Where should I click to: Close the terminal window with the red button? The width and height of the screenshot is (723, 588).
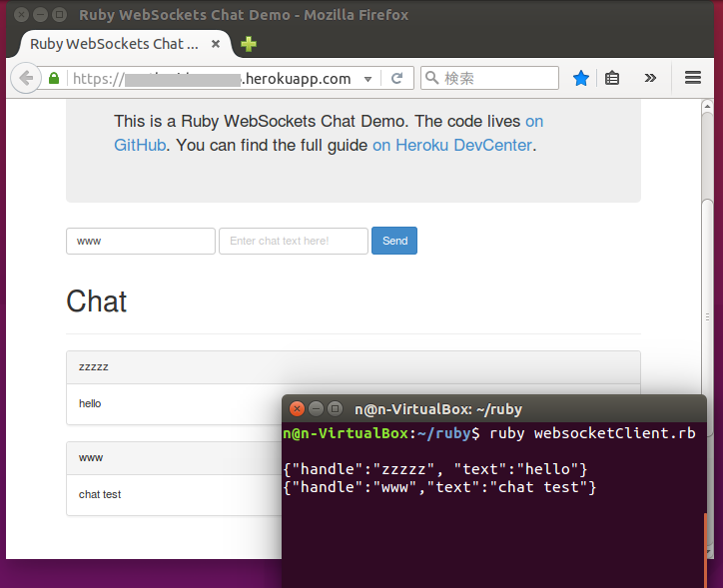(x=297, y=409)
